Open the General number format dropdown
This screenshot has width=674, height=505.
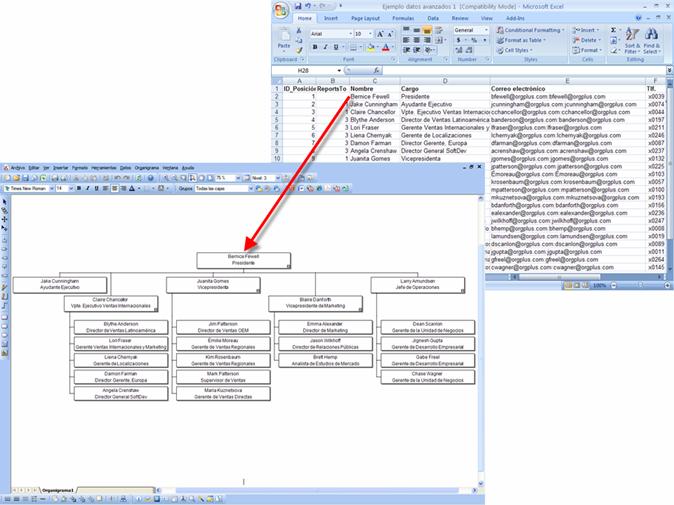point(486,30)
